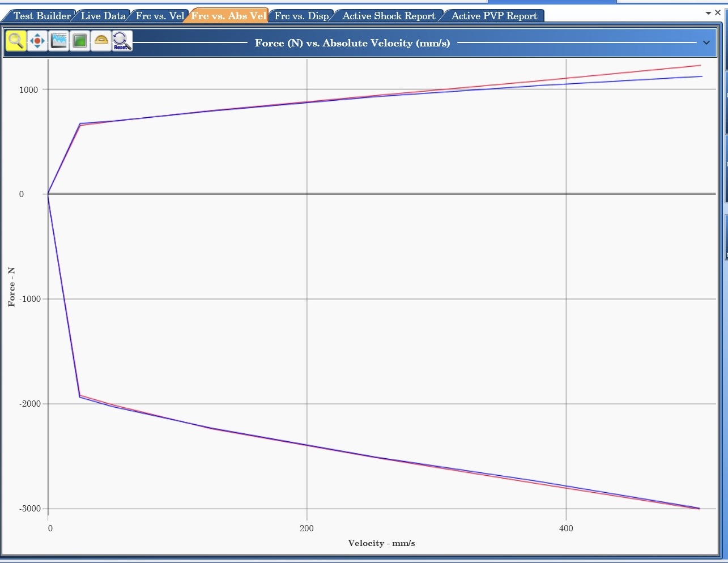The width and height of the screenshot is (728, 563).
Task: Click the Velocity - mm/s axis label
Action: coord(381,543)
